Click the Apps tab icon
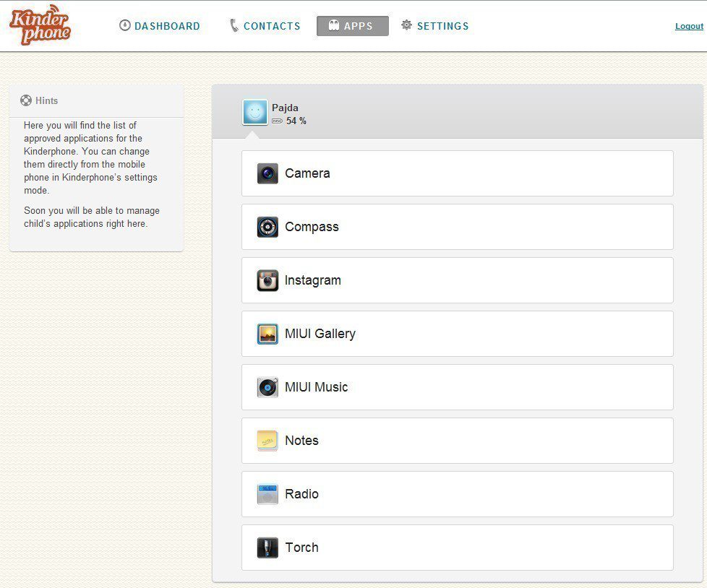707x588 pixels. [x=334, y=25]
